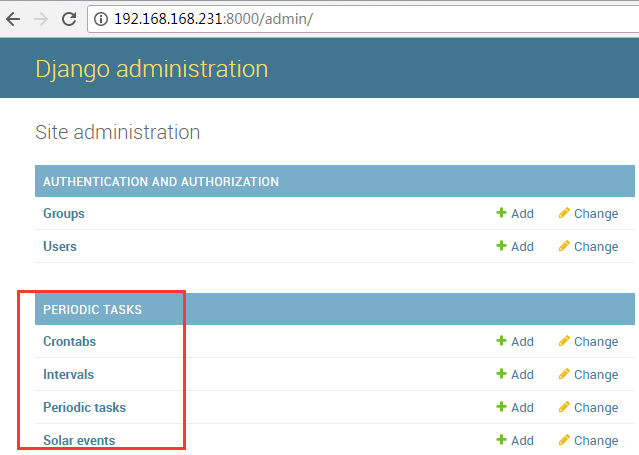The width and height of the screenshot is (639, 455).
Task: Open the Groups model link
Action: 64,214
